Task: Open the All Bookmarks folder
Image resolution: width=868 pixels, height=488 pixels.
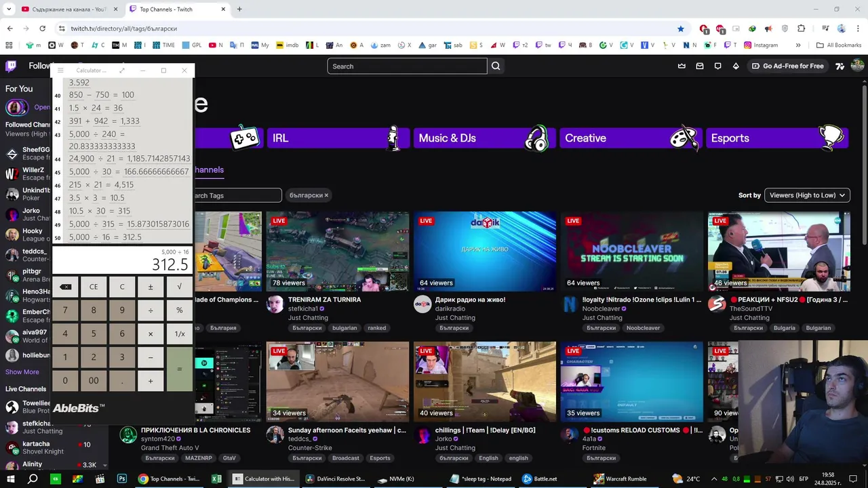Action: coord(839,45)
